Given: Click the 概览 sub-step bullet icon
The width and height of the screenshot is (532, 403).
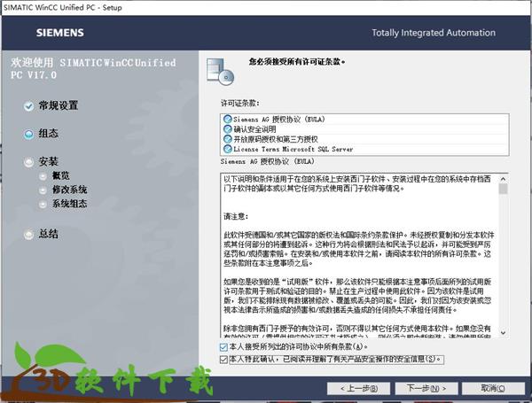Looking at the screenshot, I should (43, 176).
